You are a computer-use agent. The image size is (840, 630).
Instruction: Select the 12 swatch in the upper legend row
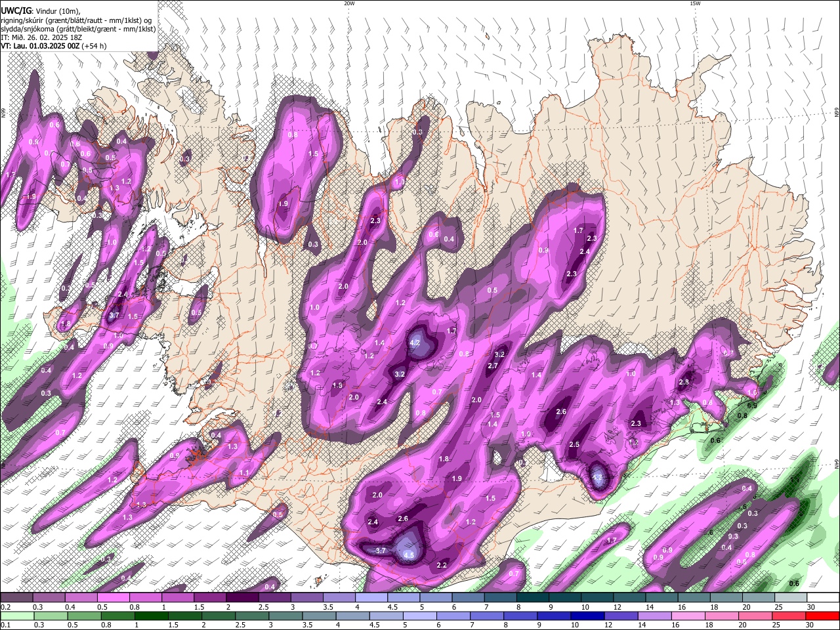629,598
